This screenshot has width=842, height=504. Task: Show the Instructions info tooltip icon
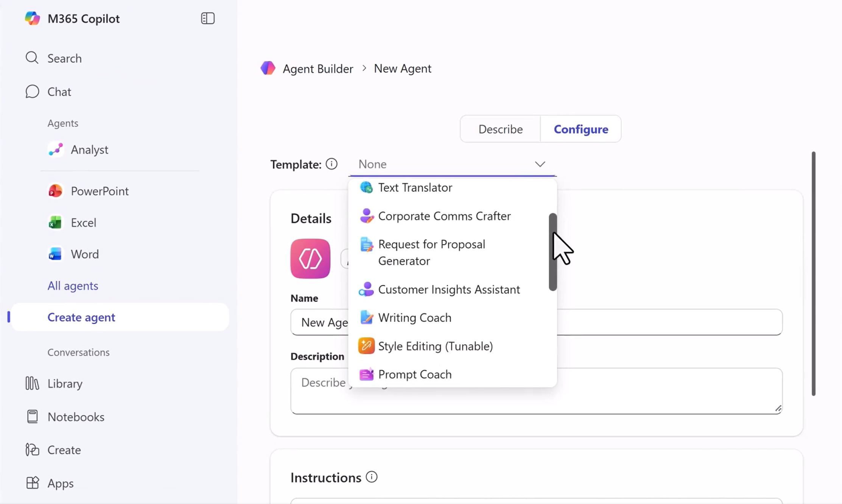372,477
